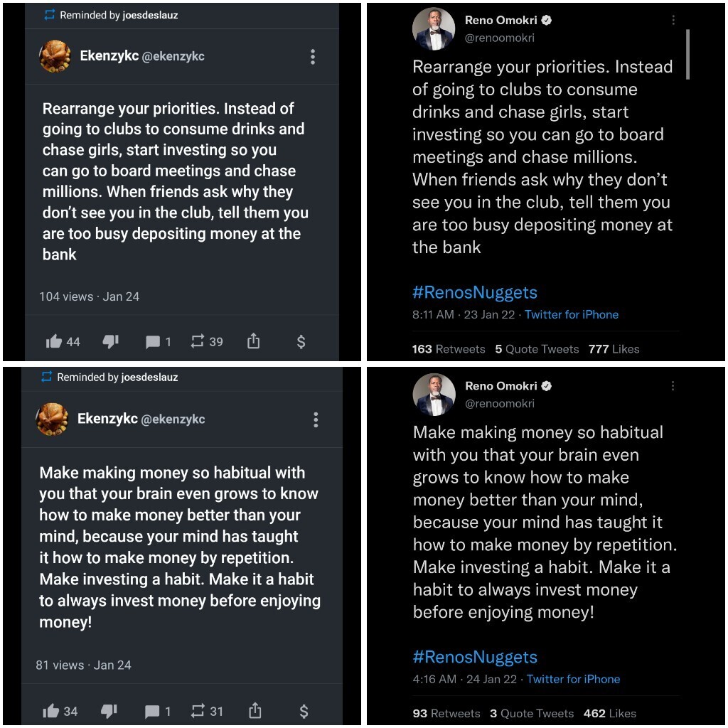Tip with dollar icon on bottom post
The image size is (728, 728).
pyautogui.click(x=304, y=711)
